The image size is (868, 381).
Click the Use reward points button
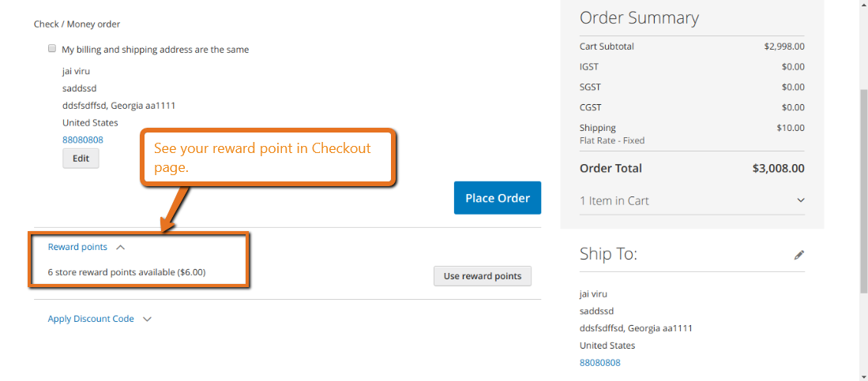(x=482, y=276)
